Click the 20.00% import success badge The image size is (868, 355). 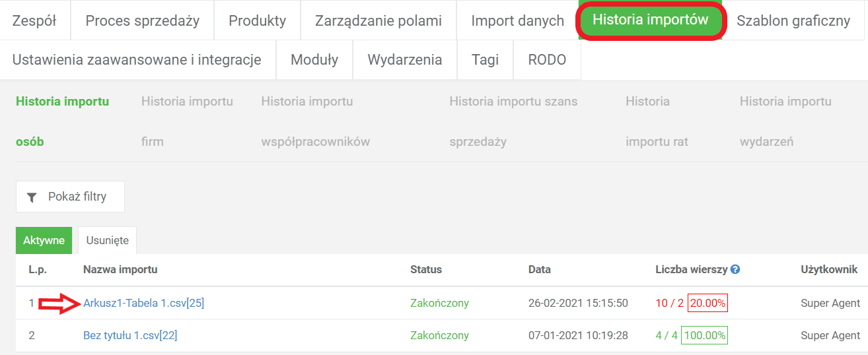[707, 304]
